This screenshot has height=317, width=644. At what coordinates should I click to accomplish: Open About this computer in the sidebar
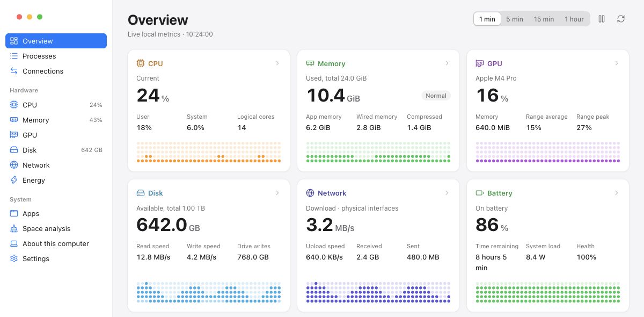pyautogui.click(x=56, y=243)
